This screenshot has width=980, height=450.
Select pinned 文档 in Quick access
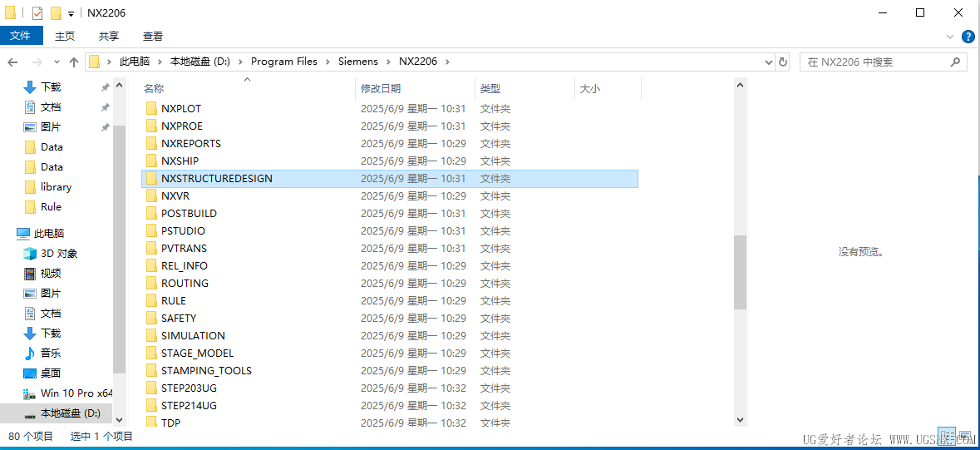pos(51,107)
